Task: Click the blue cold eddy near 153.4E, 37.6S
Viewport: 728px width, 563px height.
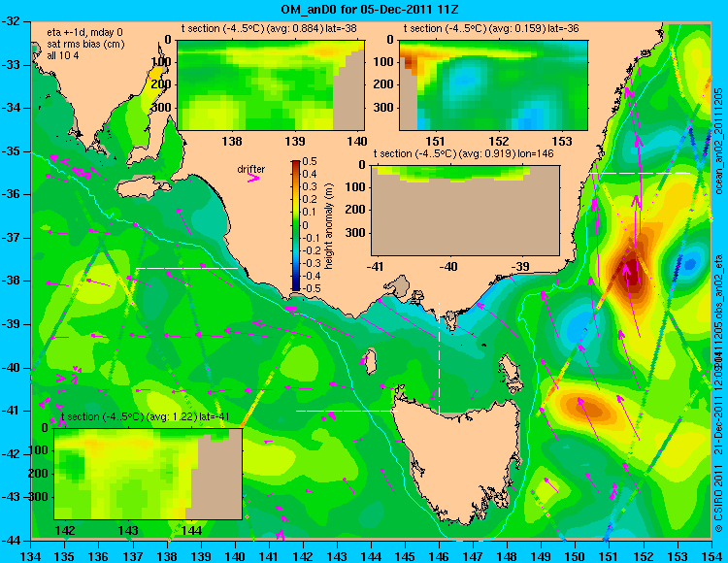Action: 689,264
